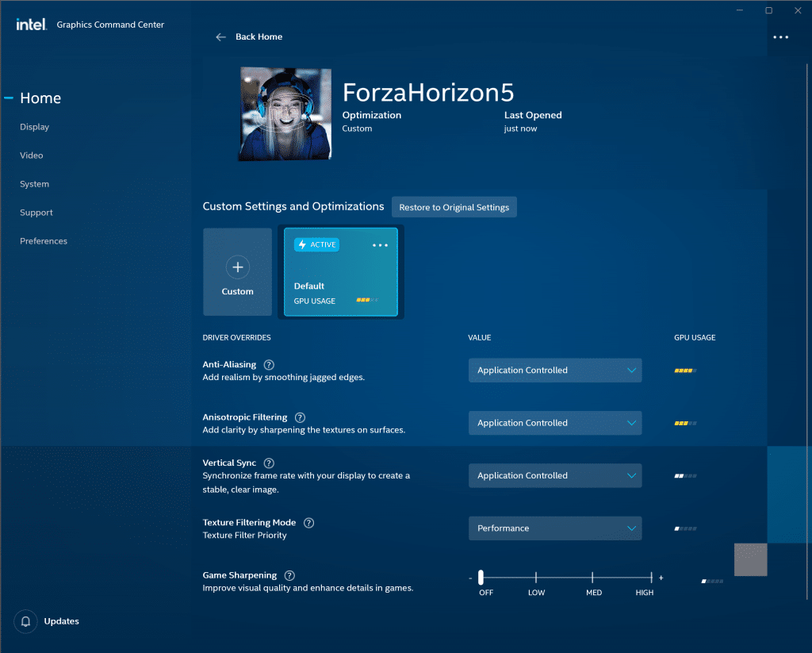Viewport: 812px width, 653px height.
Task: Open the Anisotropic Filtering value dropdown
Action: point(555,423)
